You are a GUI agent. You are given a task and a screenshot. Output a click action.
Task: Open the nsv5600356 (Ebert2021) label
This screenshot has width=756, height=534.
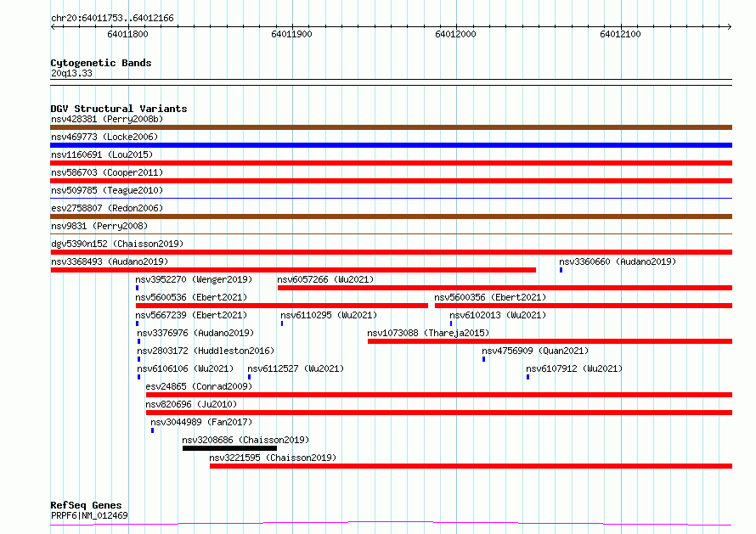click(490, 297)
